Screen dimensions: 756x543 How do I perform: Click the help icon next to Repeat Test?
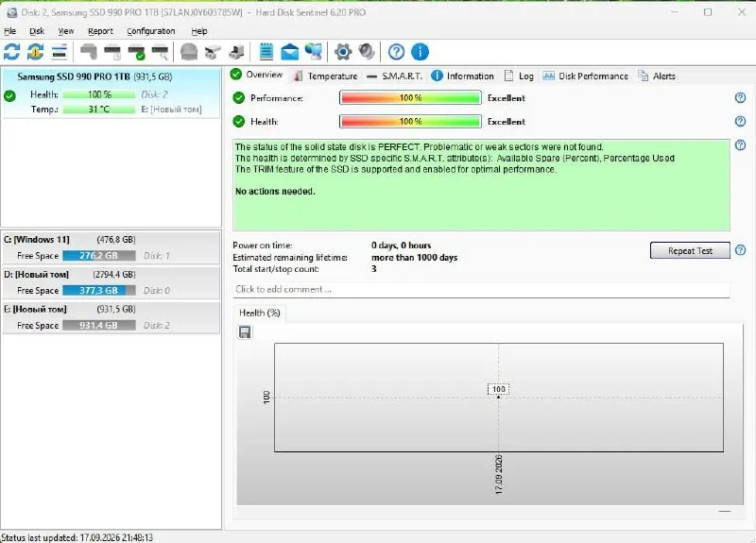click(741, 250)
